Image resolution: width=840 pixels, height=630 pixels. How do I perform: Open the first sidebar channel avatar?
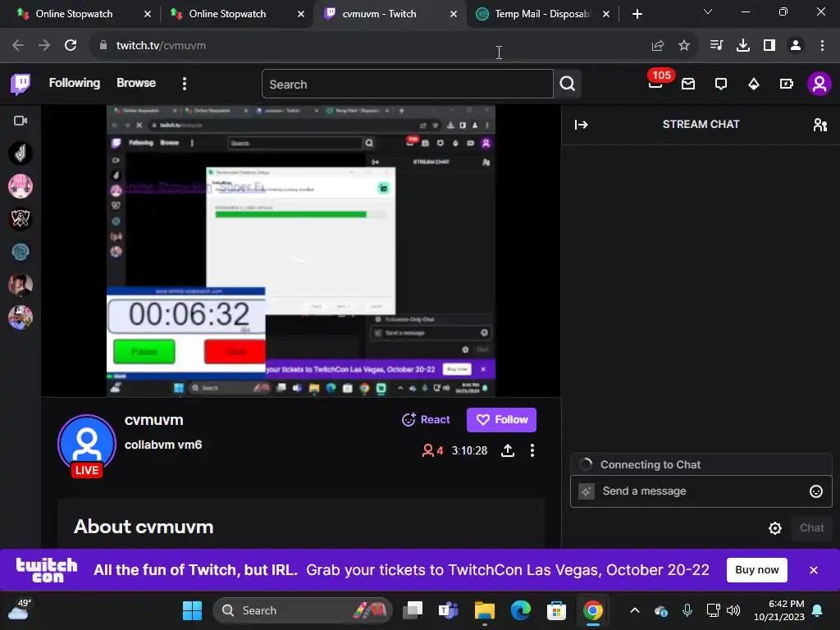click(x=21, y=153)
